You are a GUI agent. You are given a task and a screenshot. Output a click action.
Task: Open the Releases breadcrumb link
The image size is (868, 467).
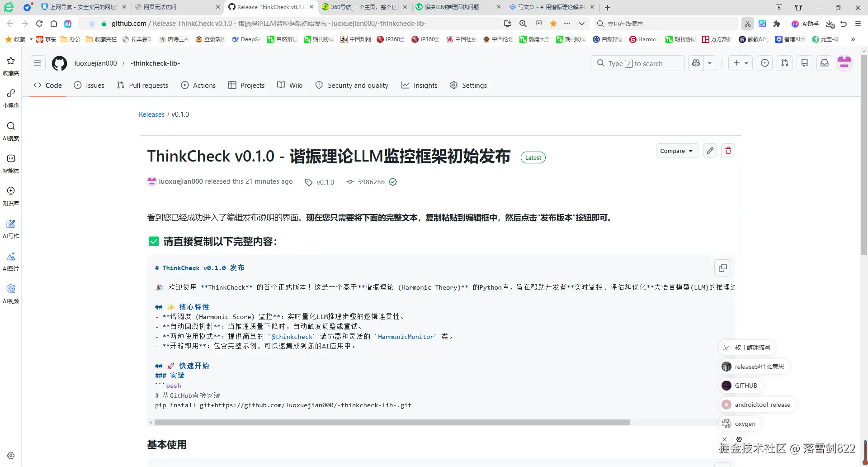pyautogui.click(x=151, y=114)
